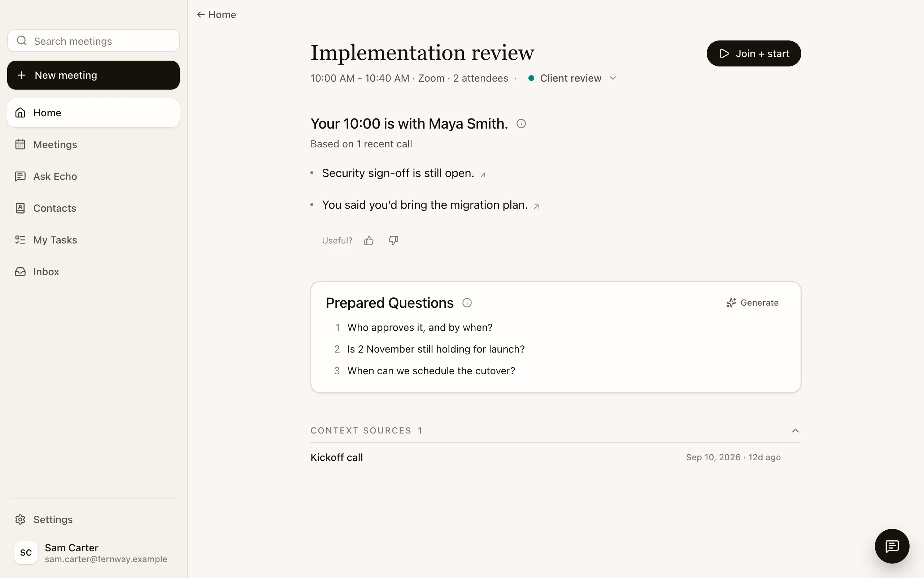Viewport: 924px width, 578px height.
Task: Click the My Tasks checklist icon
Action: (20, 240)
